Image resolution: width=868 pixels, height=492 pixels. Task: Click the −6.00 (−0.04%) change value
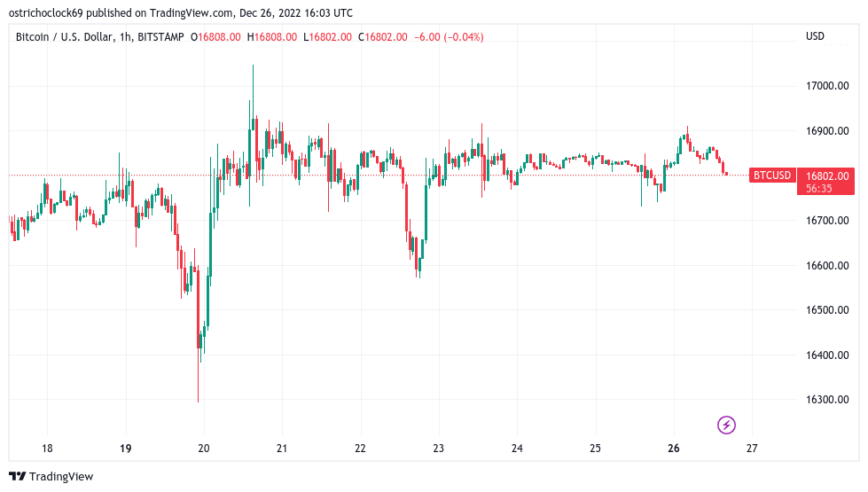449,37
